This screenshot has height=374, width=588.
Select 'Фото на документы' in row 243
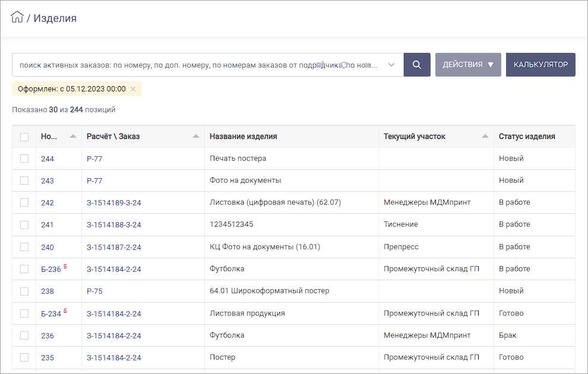point(245,180)
